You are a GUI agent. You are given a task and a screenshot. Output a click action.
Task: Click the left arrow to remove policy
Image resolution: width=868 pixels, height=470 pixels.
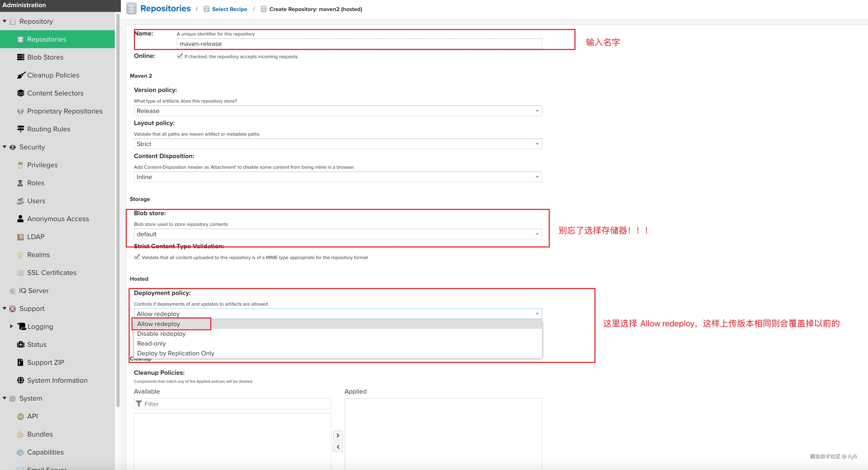(x=338, y=447)
